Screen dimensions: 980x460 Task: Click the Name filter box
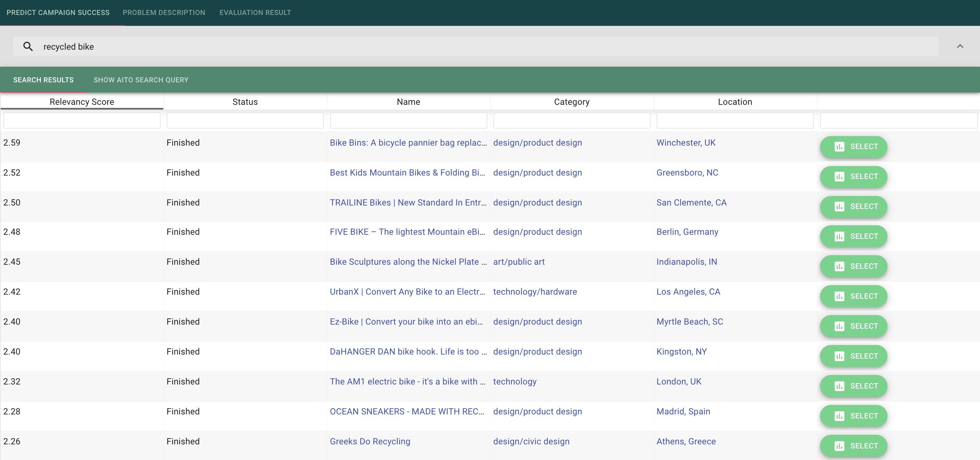click(x=408, y=120)
